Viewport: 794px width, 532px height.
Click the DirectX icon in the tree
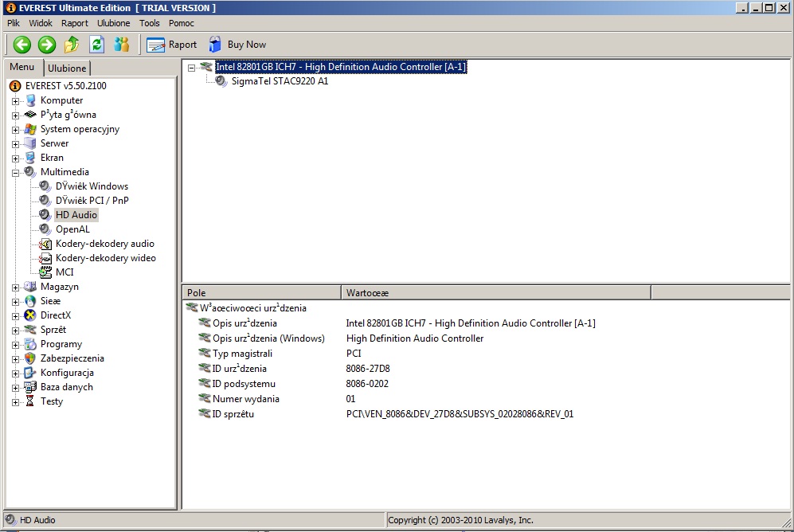30,315
